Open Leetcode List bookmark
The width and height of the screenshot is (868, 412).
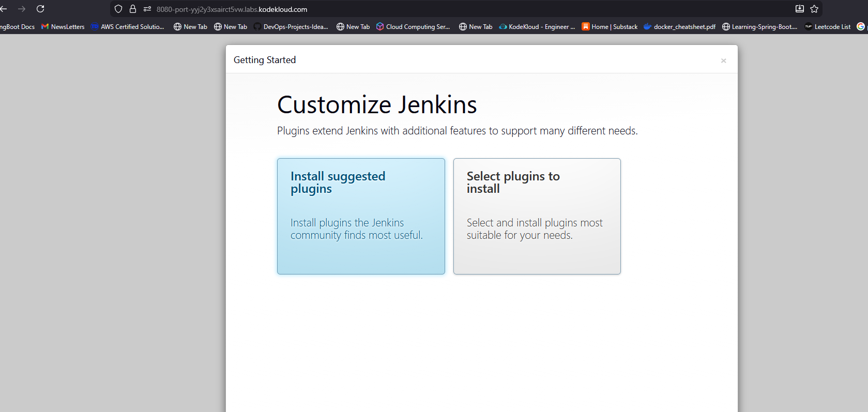pos(827,27)
